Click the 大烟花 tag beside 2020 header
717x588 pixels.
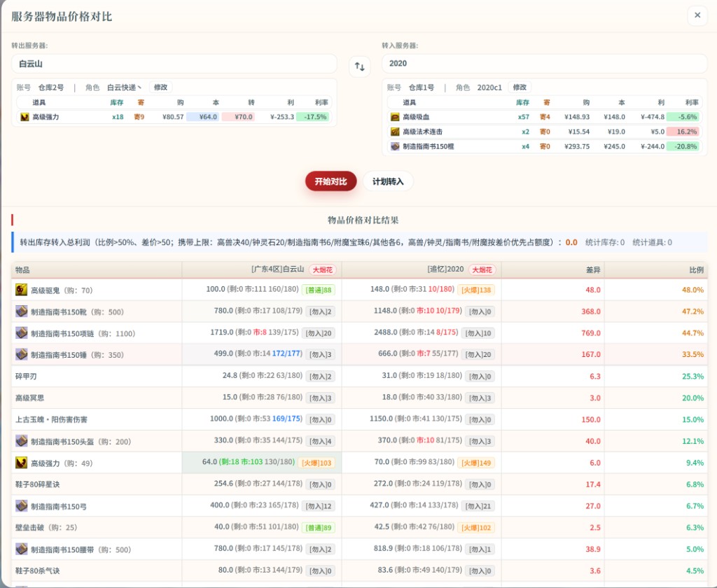pos(482,269)
